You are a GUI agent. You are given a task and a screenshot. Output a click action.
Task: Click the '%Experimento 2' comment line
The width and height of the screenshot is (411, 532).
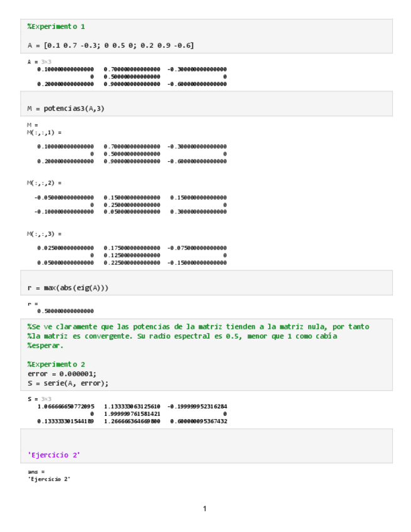point(56,364)
